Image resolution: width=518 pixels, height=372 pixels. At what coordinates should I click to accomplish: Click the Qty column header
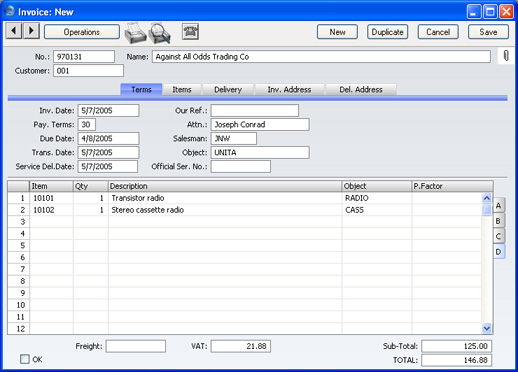tap(91, 186)
